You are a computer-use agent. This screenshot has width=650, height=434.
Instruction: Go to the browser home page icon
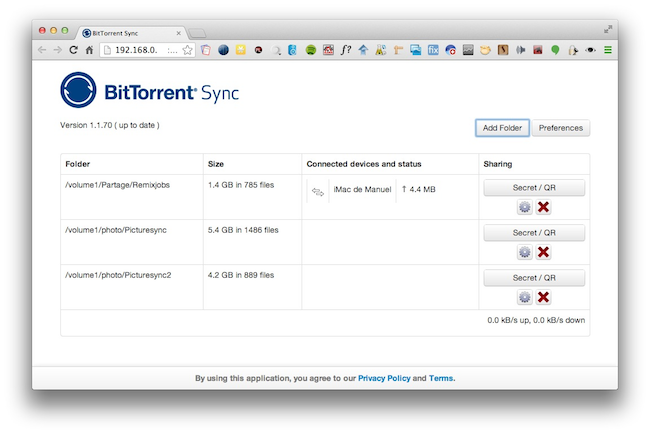(89, 50)
